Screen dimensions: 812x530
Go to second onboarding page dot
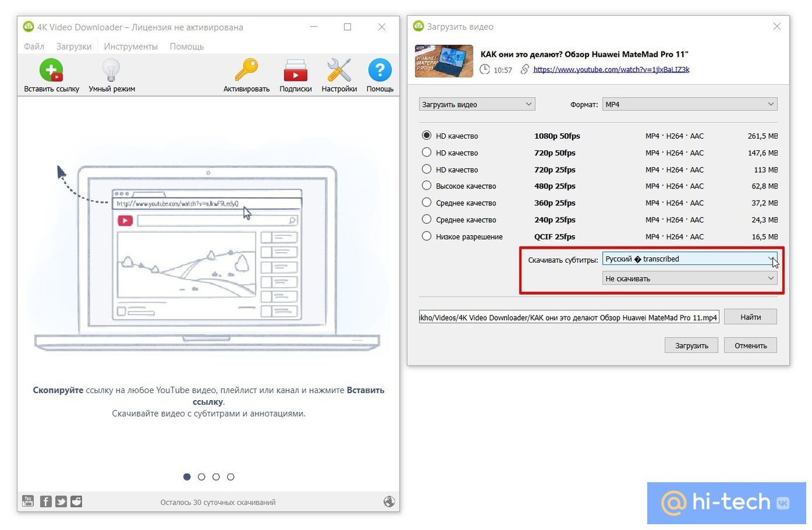[x=201, y=477]
